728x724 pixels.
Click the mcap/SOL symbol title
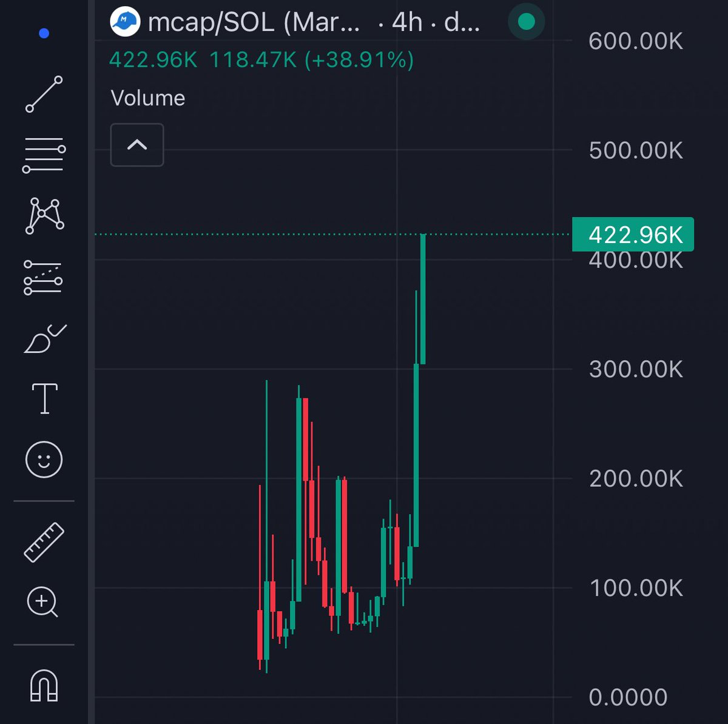coord(254,23)
